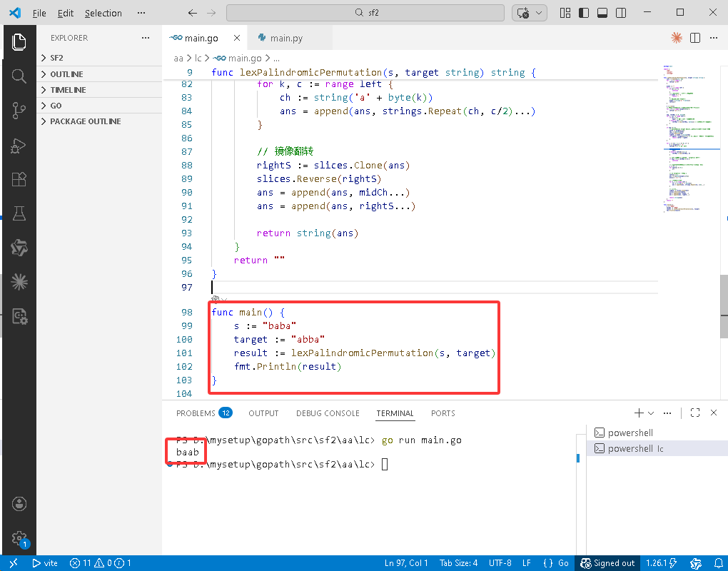Click Go version 1.26.1 status item
The image size is (728, 571).
pos(661,563)
